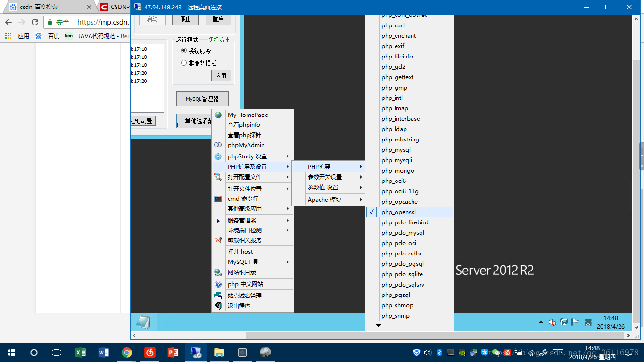Open Excel from the Windows taskbar
The image size is (644, 362).
pyautogui.click(x=81, y=353)
